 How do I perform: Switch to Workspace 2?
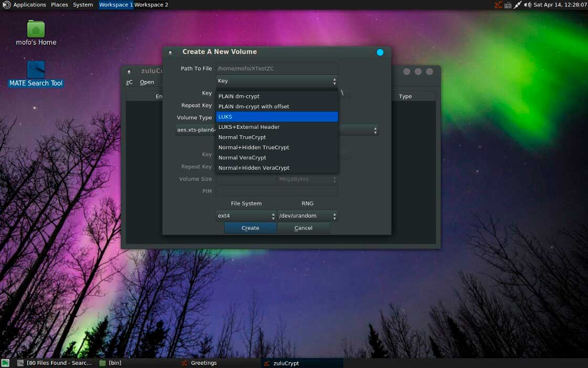151,5
